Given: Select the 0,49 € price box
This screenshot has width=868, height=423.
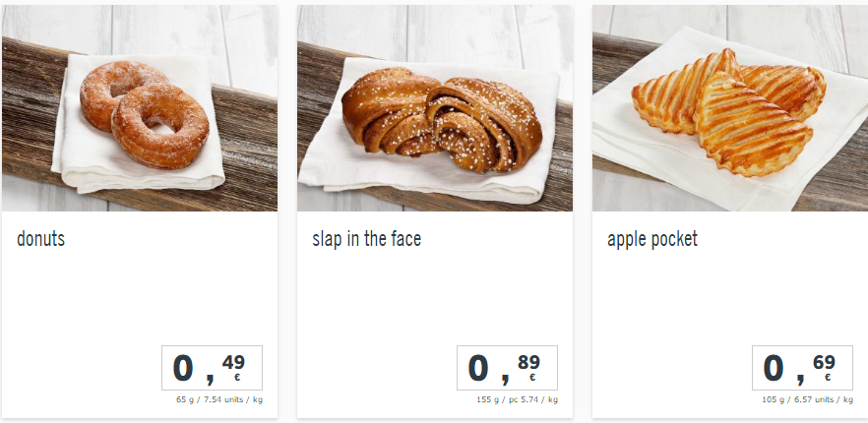Looking at the screenshot, I should [212, 368].
